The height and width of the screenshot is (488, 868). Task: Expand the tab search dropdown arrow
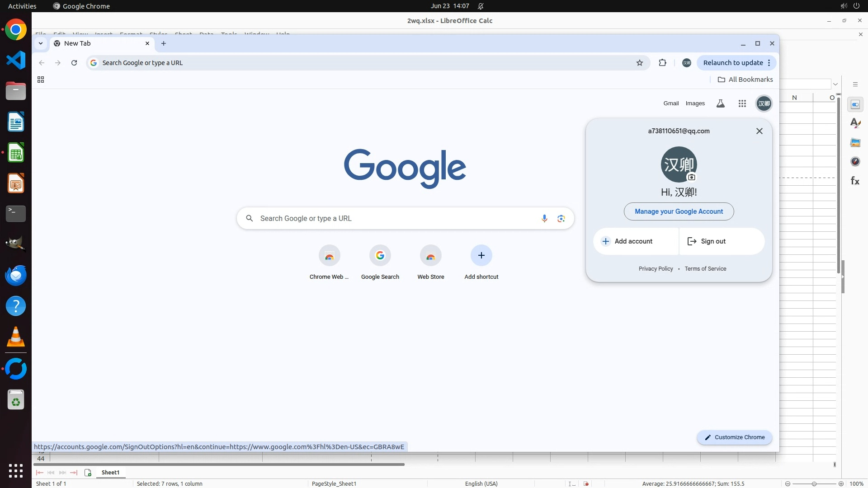click(41, 43)
